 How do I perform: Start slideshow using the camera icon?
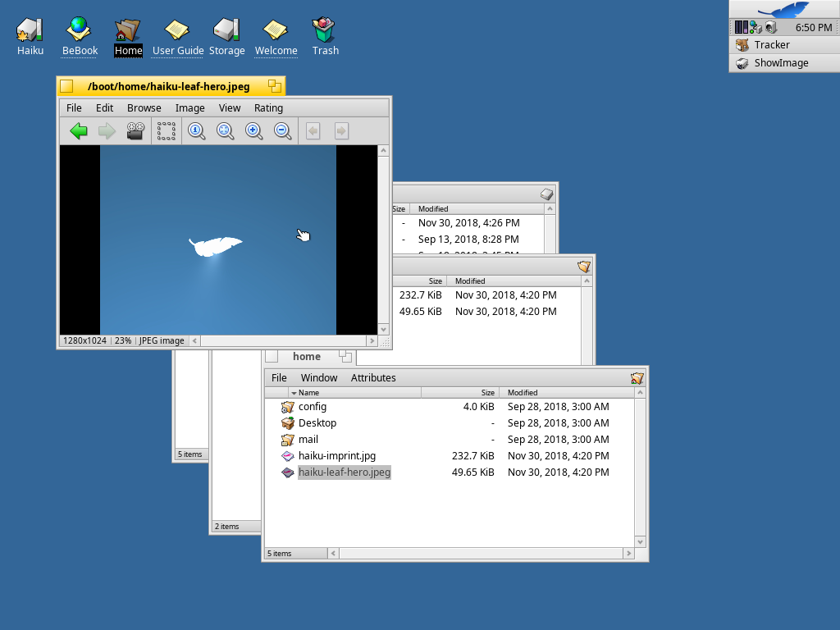135,130
